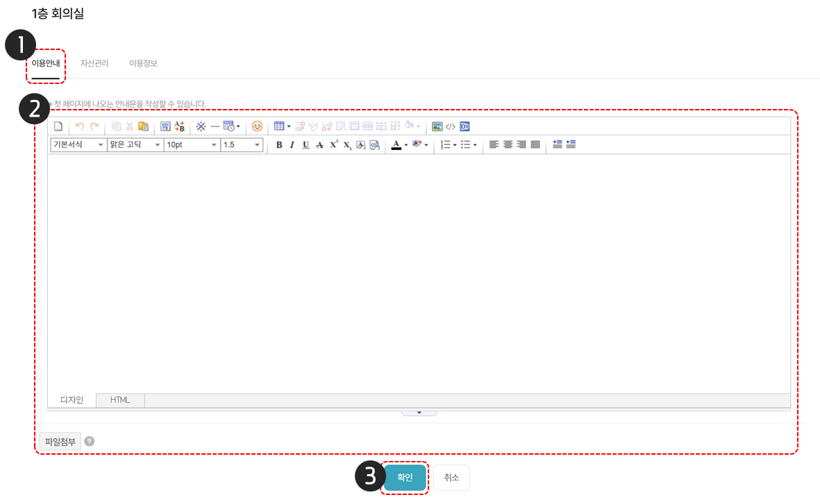Switch editor to HTML mode

[x=120, y=400]
